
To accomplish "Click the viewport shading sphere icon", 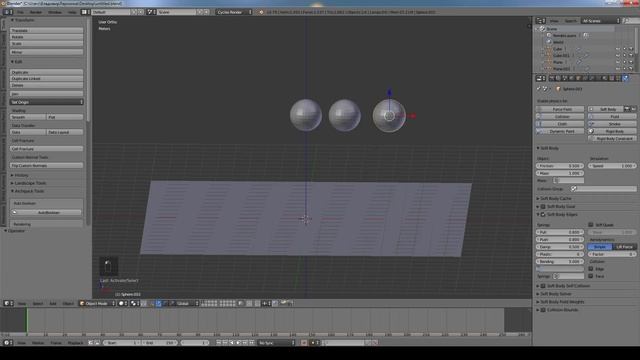I will [122, 303].
